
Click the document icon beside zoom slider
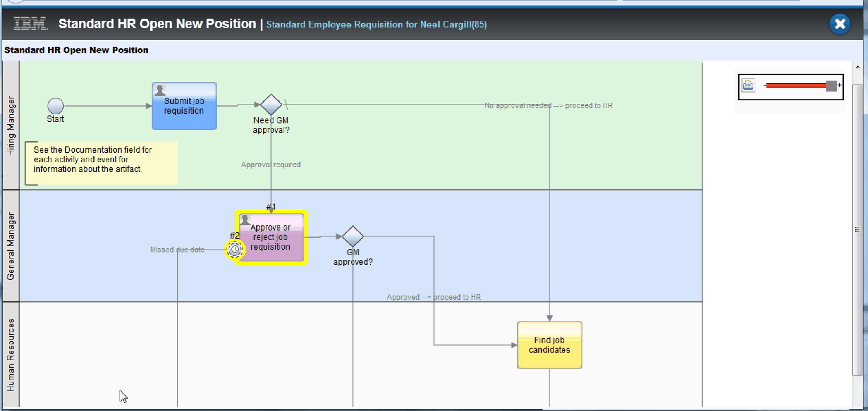tap(748, 85)
